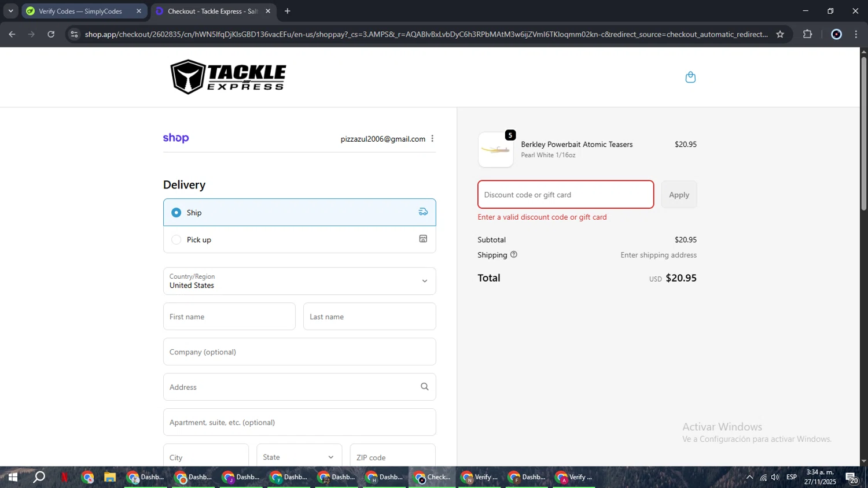Open shipping info question mark icon
Image resolution: width=868 pixels, height=488 pixels.
pyautogui.click(x=514, y=254)
